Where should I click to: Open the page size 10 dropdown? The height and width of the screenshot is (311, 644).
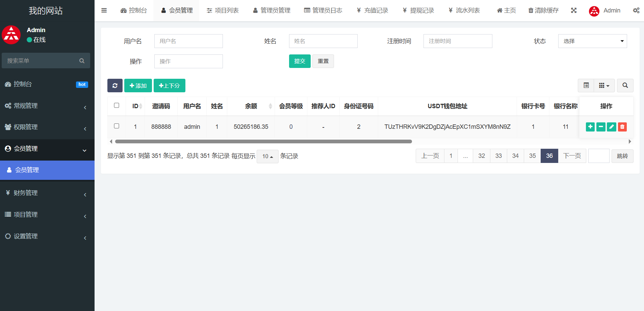point(267,156)
